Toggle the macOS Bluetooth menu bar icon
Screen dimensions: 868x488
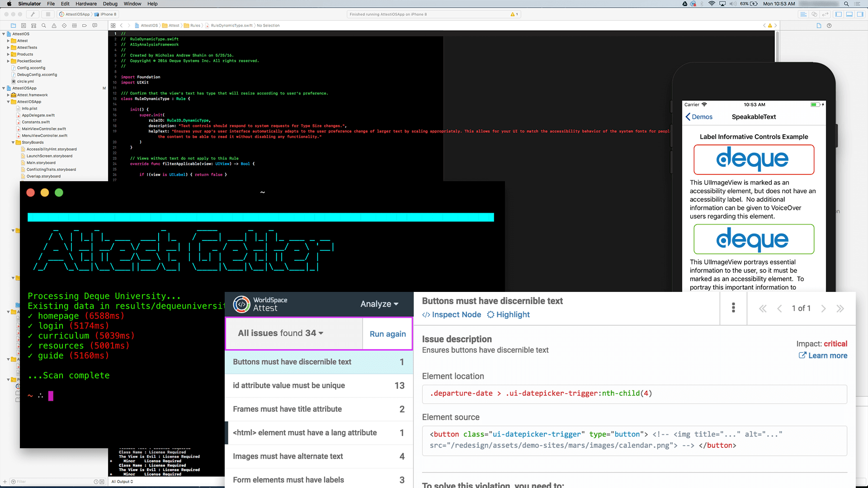[x=702, y=4]
